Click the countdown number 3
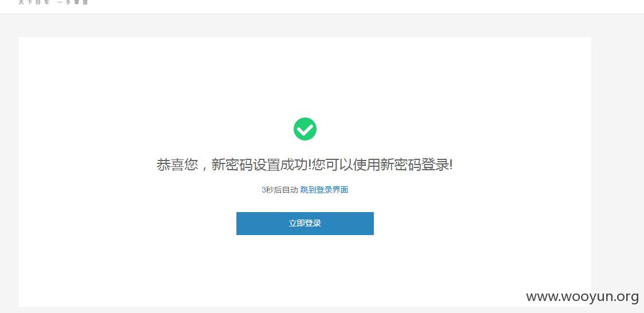The height and width of the screenshot is (313, 644). pyautogui.click(x=264, y=190)
